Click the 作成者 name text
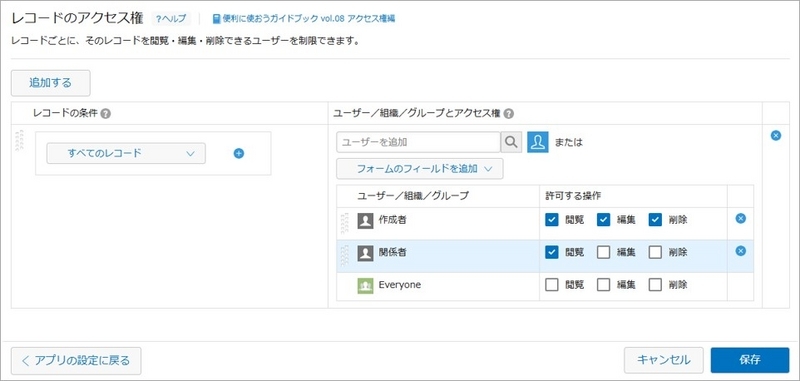The image size is (800, 381). tap(393, 220)
